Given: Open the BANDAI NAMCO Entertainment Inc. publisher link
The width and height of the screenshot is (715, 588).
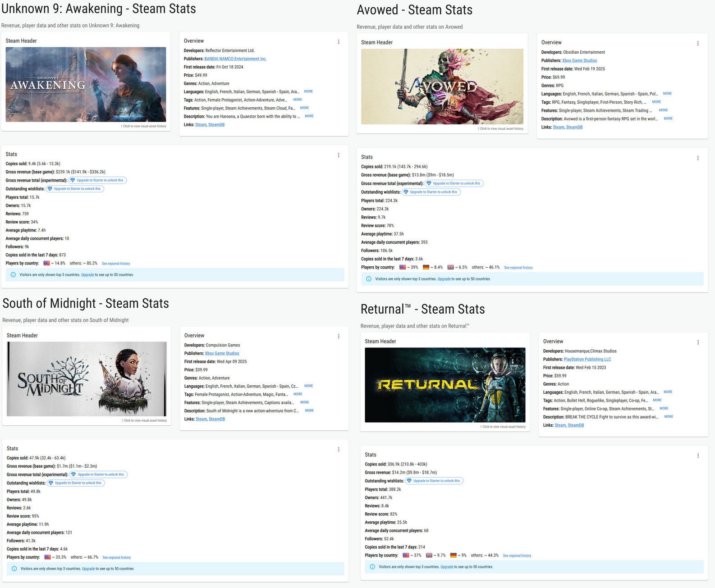Looking at the screenshot, I should 235,59.
